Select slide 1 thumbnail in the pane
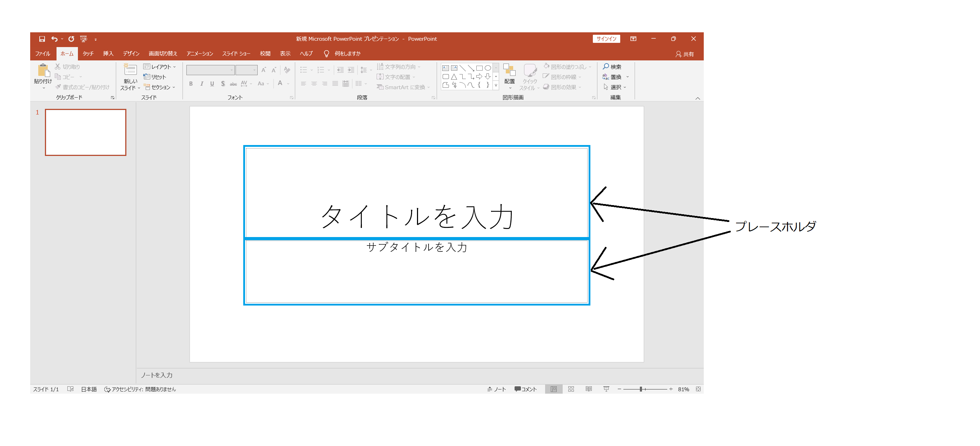Image resolution: width=980 pixels, height=446 pixels. coord(85,132)
